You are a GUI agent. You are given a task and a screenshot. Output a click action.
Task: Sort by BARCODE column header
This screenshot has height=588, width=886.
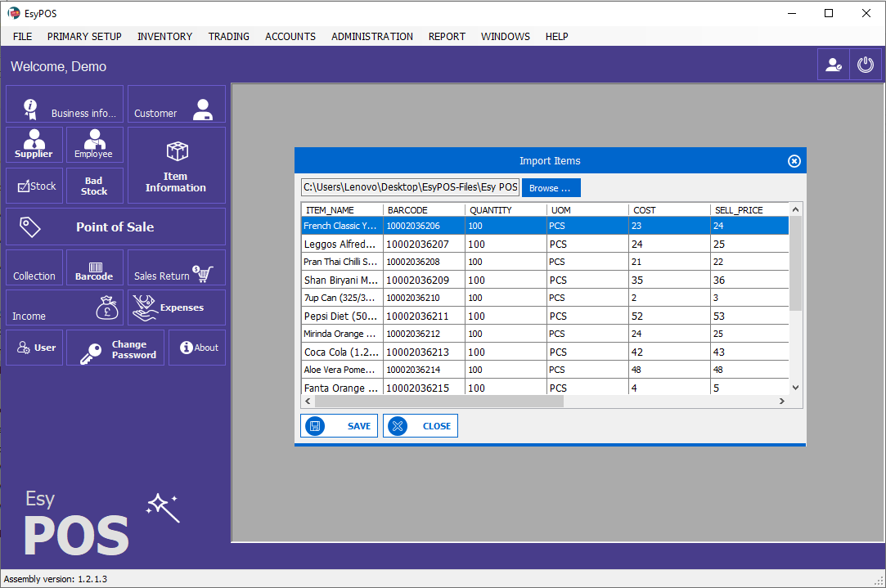point(425,210)
